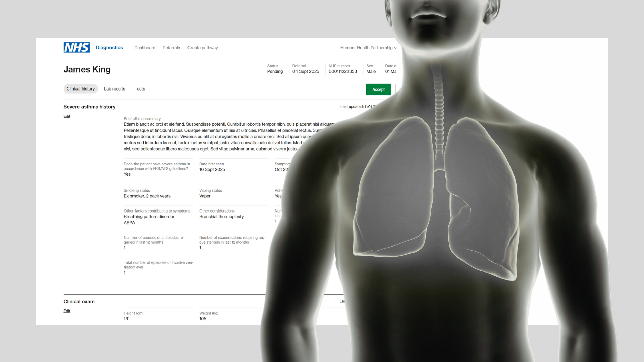Edit the Severe asthma history section
This screenshot has width=644, height=362.
point(67,116)
